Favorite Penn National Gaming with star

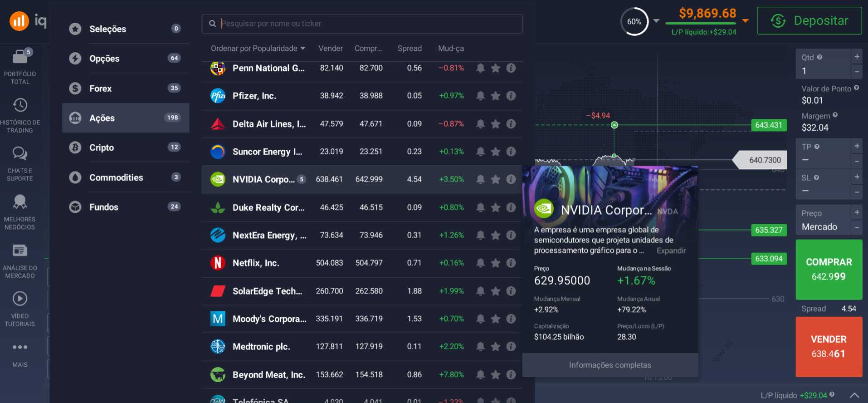(x=496, y=68)
